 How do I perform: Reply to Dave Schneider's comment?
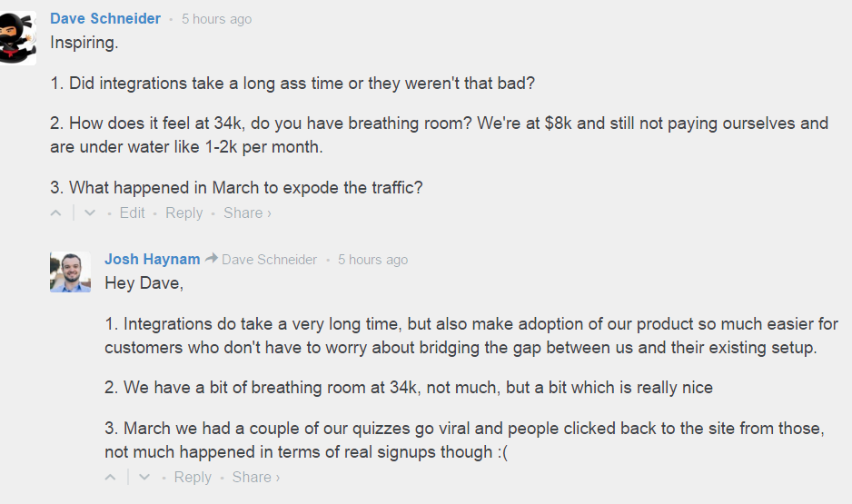click(x=183, y=212)
